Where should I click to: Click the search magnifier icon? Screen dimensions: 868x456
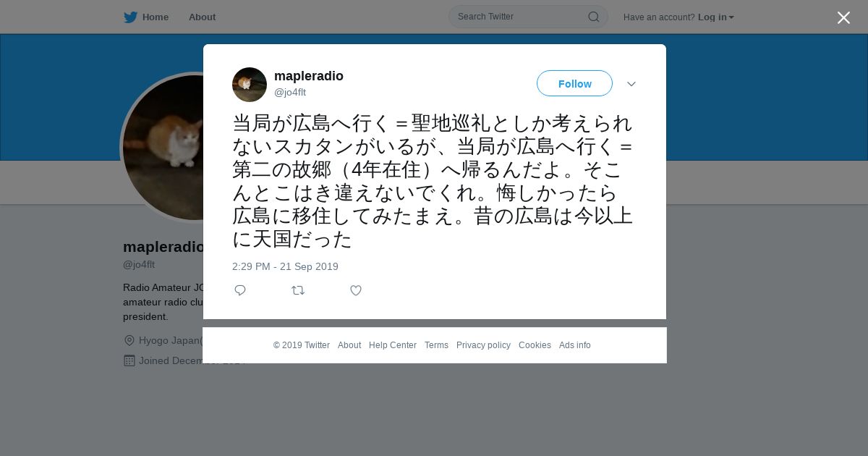[x=593, y=17]
